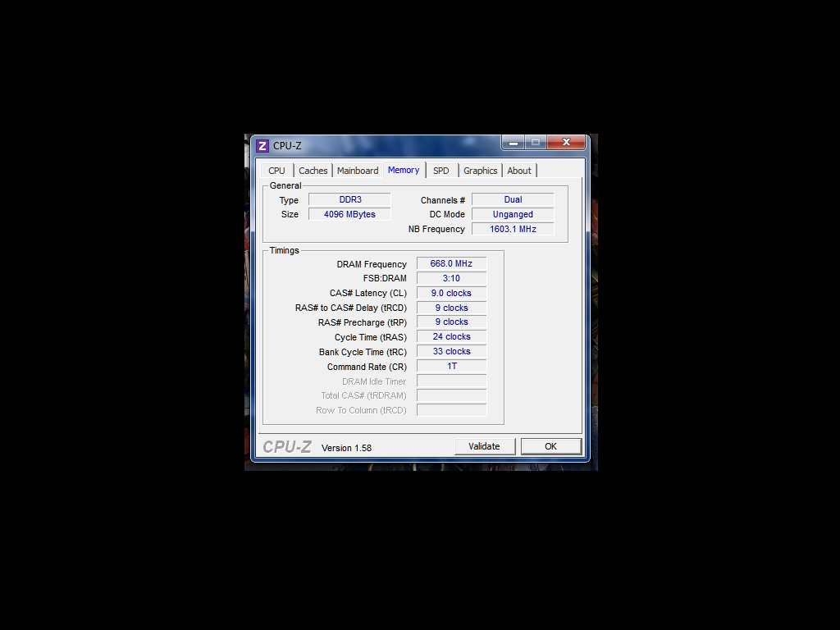Image resolution: width=840 pixels, height=630 pixels.
Task: Click the disabled maximize button in title bar
Action: [x=536, y=143]
